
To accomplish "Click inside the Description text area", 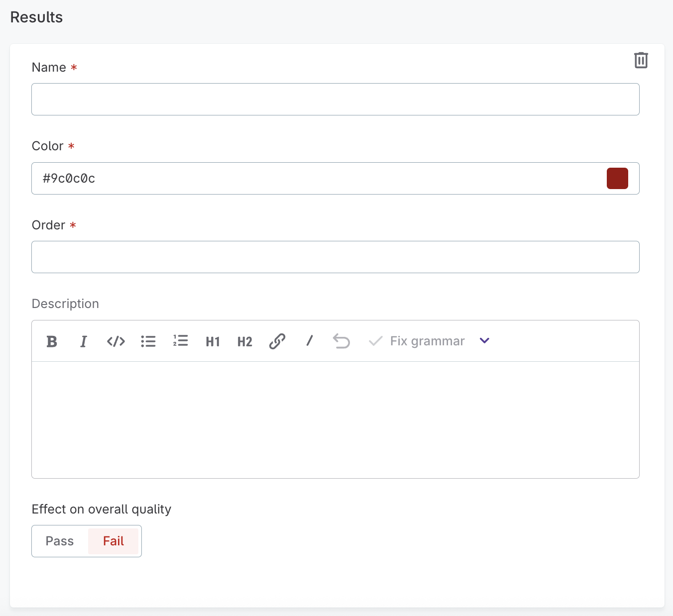I will [335, 419].
